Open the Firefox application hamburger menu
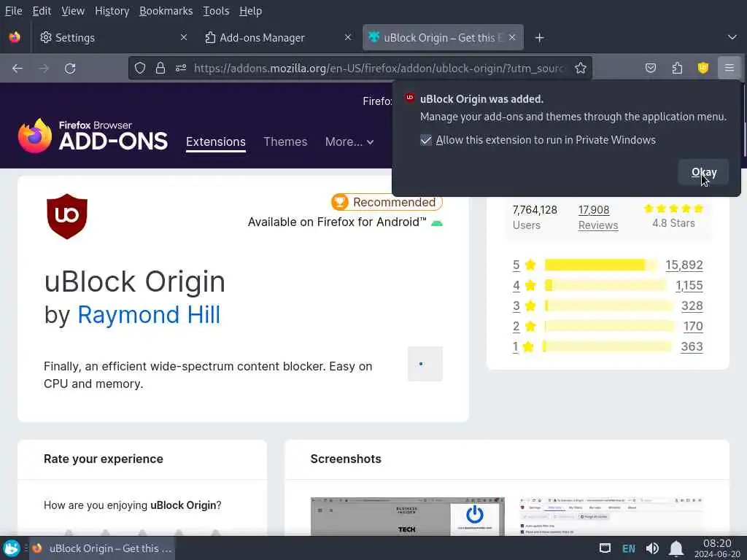The image size is (747, 560). pyautogui.click(x=729, y=68)
